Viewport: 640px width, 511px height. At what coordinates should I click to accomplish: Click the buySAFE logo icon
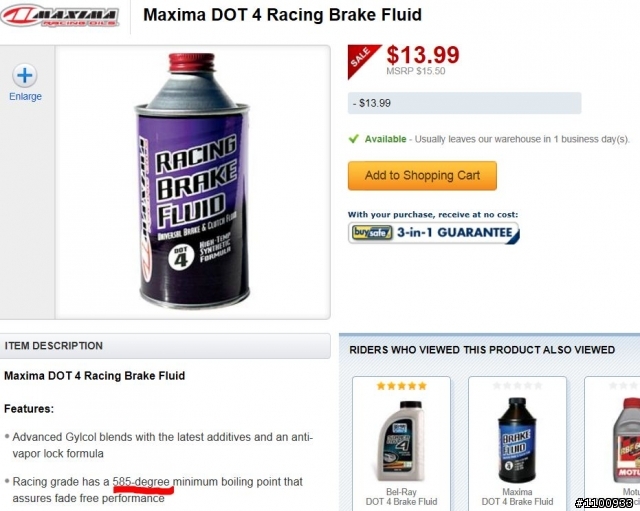click(x=372, y=233)
